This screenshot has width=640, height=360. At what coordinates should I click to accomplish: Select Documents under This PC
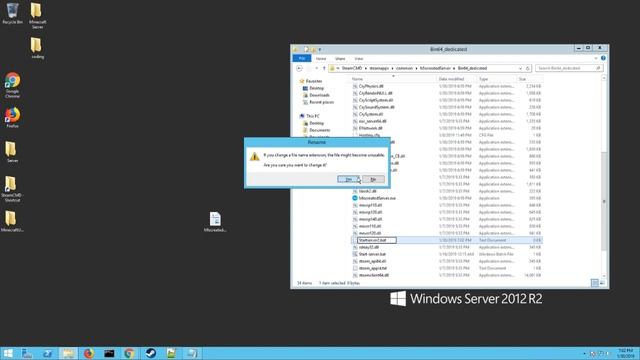tap(319, 130)
